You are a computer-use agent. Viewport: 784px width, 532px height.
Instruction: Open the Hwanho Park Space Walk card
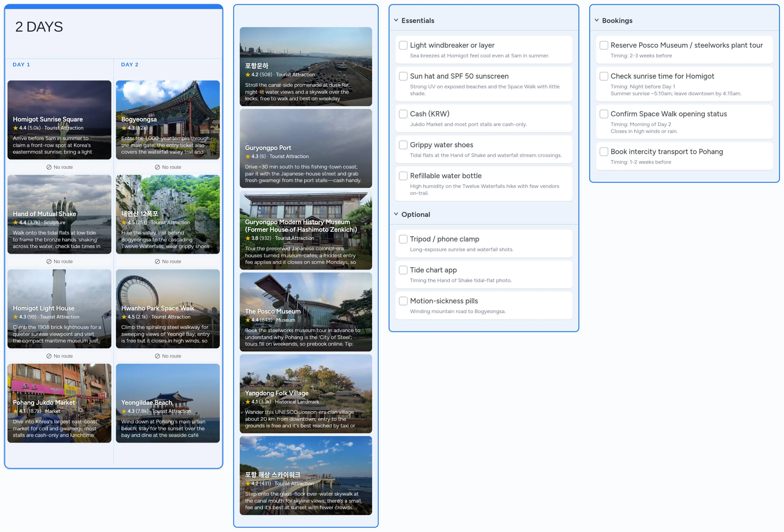tap(168, 309)
